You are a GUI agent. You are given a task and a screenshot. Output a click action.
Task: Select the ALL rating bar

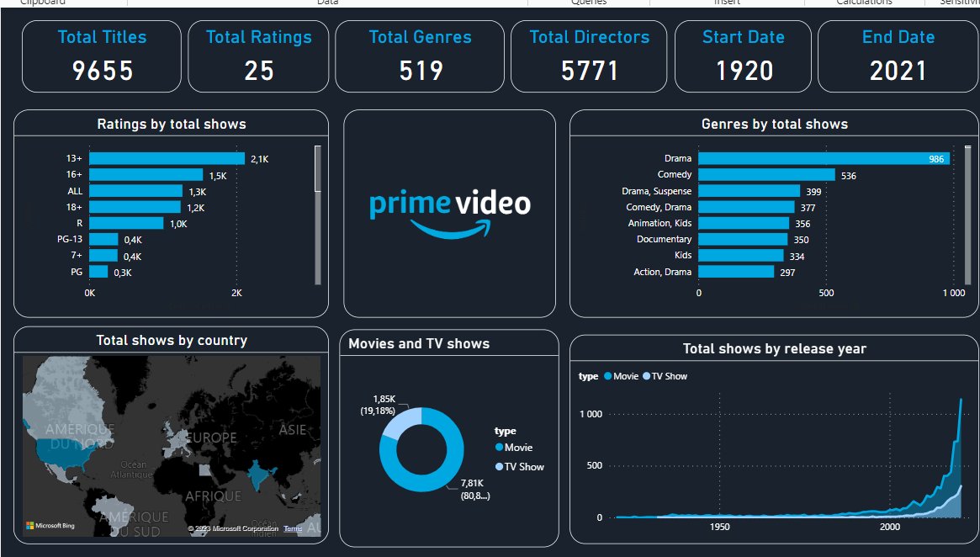pyautogui.click(x=135, y=191)
